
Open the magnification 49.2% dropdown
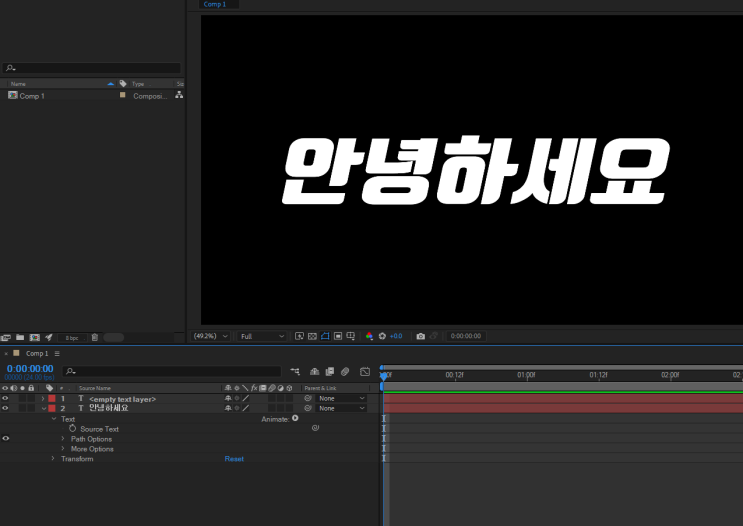coord(211,336)
